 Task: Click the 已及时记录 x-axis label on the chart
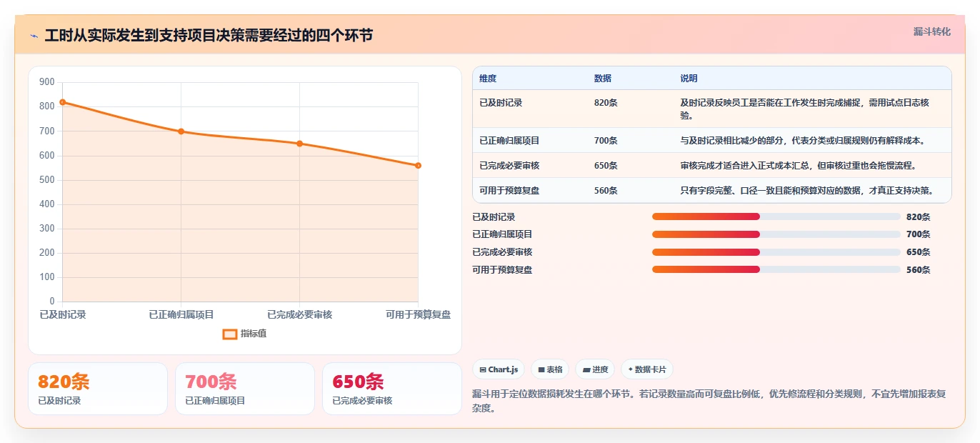[x=63, y=314]
